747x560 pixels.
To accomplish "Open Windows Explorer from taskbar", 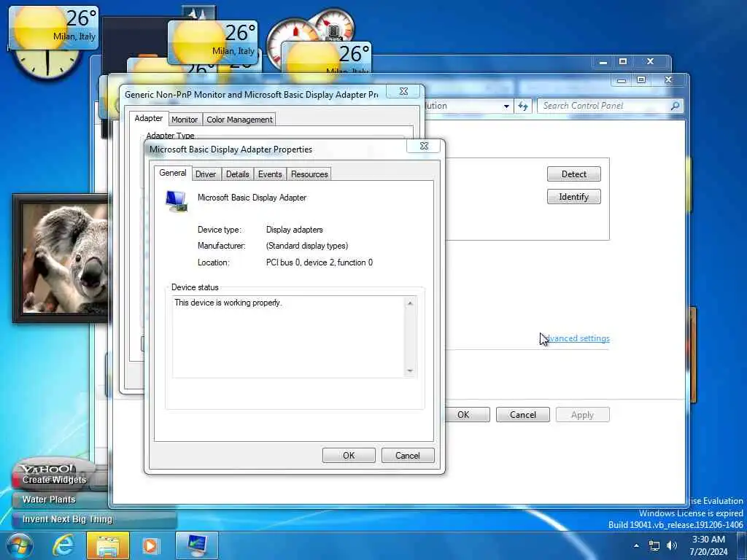I will click(x=108, y=545).
